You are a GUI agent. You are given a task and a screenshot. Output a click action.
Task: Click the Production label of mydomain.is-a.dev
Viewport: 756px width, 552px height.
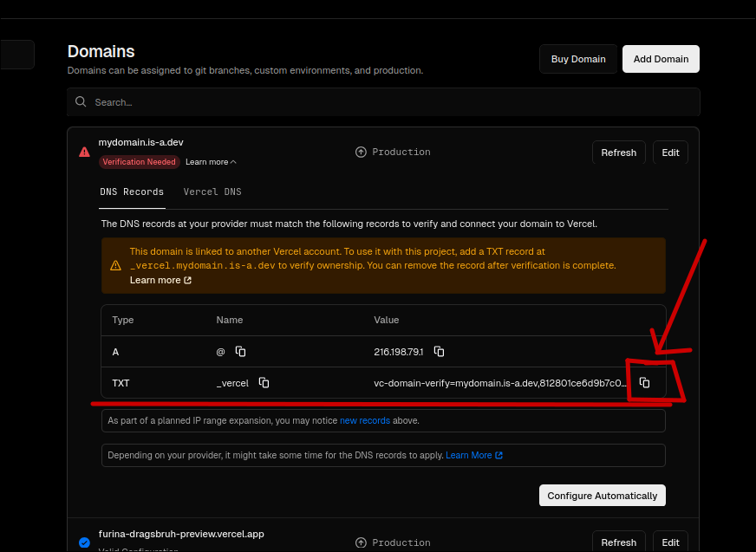click(x=401, y=152)
